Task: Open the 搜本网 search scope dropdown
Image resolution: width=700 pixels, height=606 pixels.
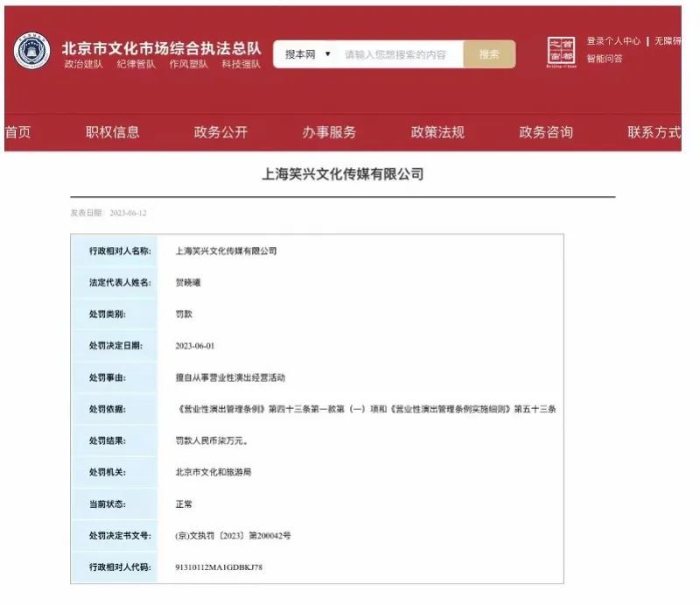Action: point(307,54)
